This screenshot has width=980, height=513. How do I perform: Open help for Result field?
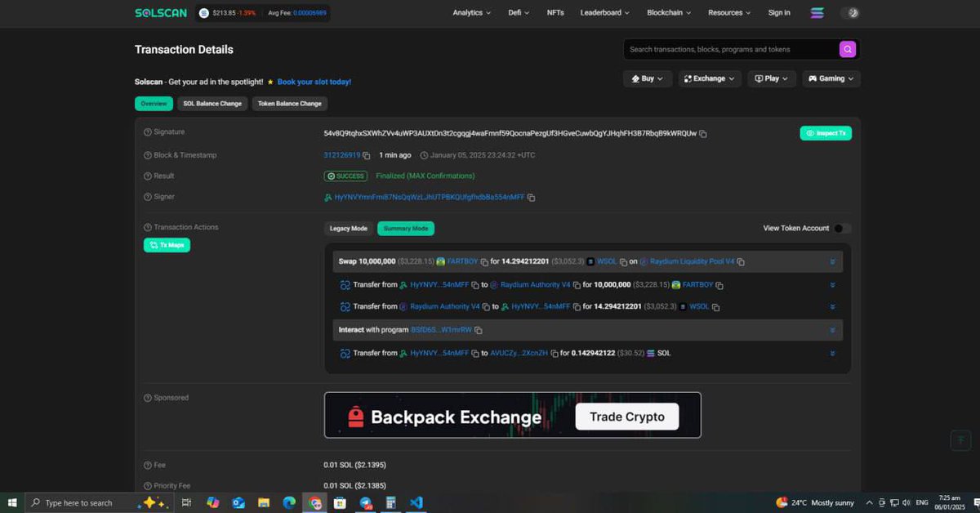(148, 176)
